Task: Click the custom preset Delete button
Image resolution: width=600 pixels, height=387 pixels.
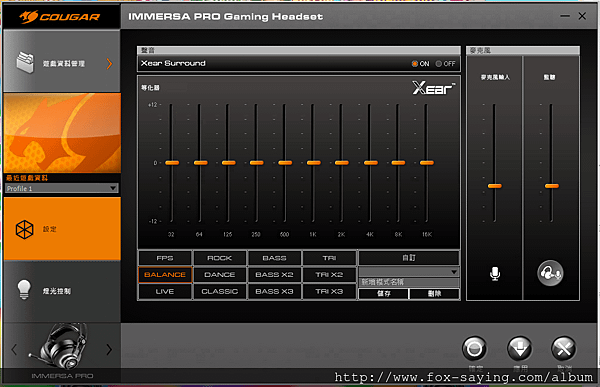Action: point(434,294)
